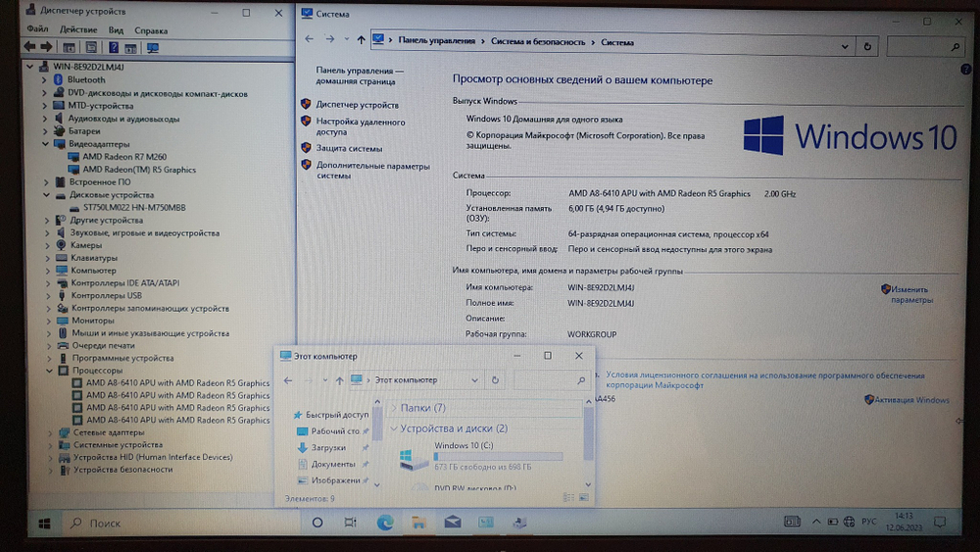The height and width of the screenshot is (552, 980).
Task: Collapse Устройства и диски (2) group
Action: click(x=394, y=428)
